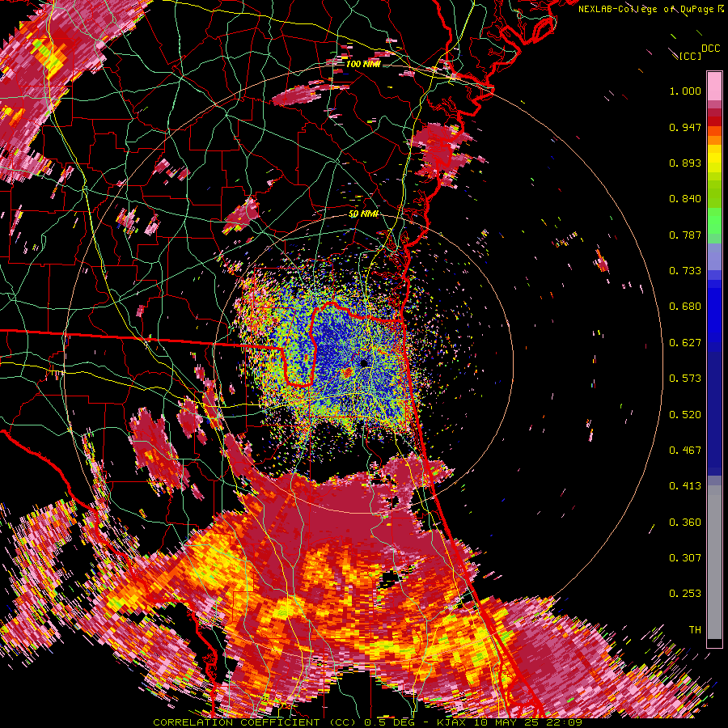This screenshot has height=728, width=728.
Task: Click the 0.573 legend value
Action: point(685,379)
